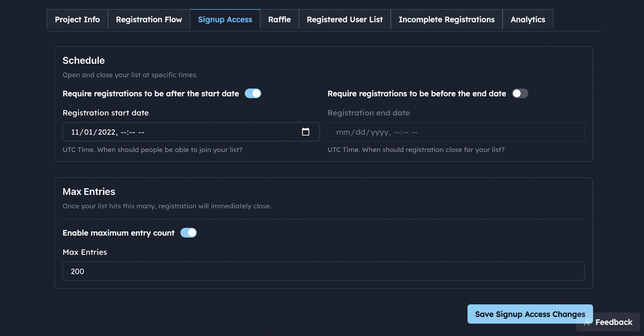Select the year 2022 in start date
Image resolution: width=644 pixels, height=336 pixels.
tap(107, 132)
